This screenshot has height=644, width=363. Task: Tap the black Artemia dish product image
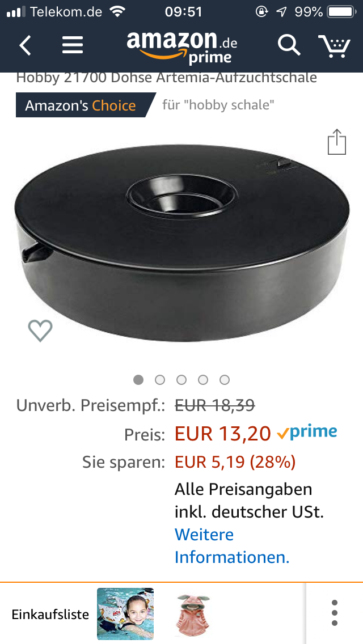[x=182, y=243]
